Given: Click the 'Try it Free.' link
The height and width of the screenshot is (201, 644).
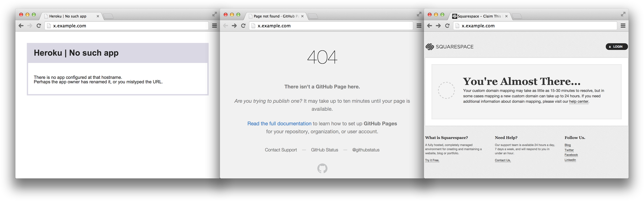Looking at the screenshot, I should click(432, 160).
